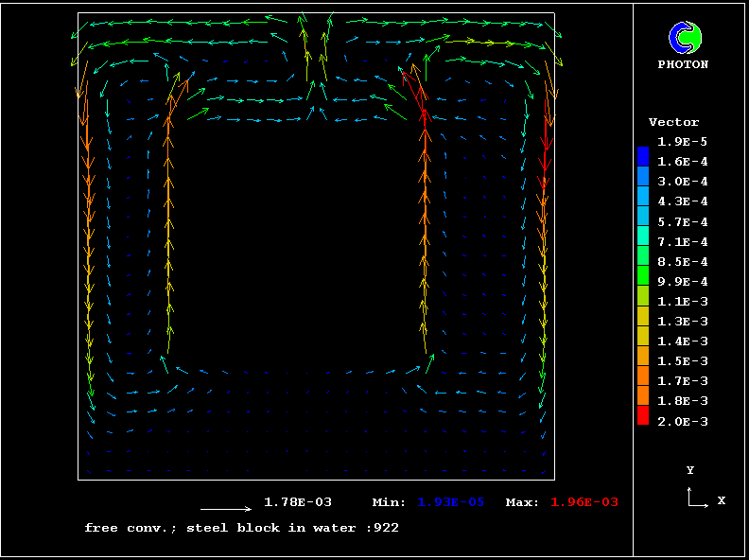Viewport: 749px width, 560px height.
Task: Click the PHOTON text label under the logo
Action: (683, 65)
